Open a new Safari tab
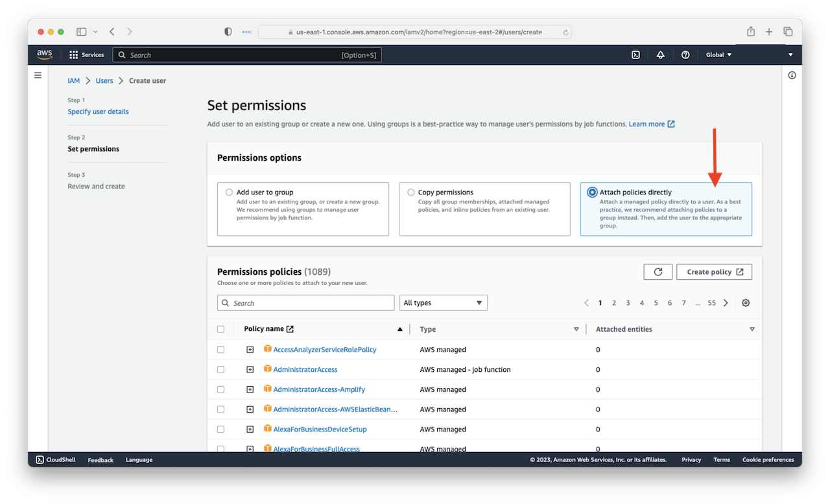The height and width of the screenshot is (504, 830). point(769,32)
